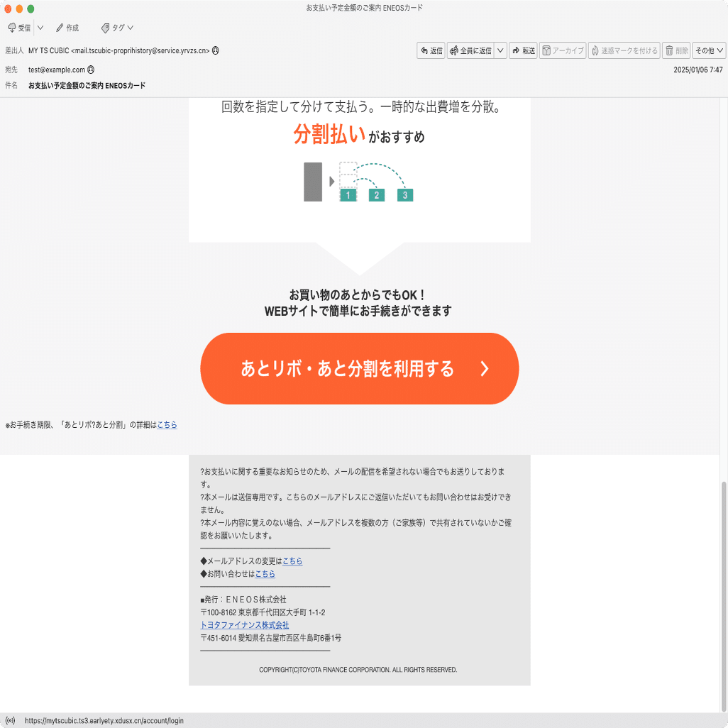The width and height of the screenshot is (728, 728).
Task: Open the dropdown next to the Get Messages button
Action: [x=40, y=27]
